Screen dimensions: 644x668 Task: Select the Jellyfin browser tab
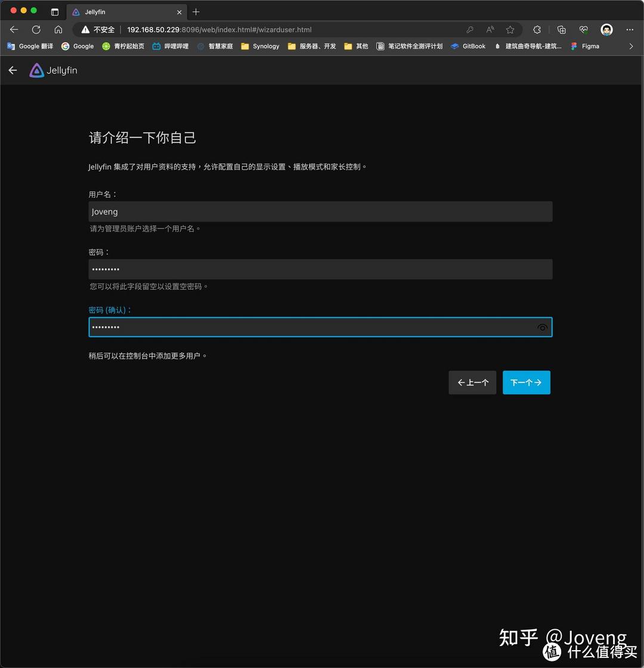coord(126,12)
